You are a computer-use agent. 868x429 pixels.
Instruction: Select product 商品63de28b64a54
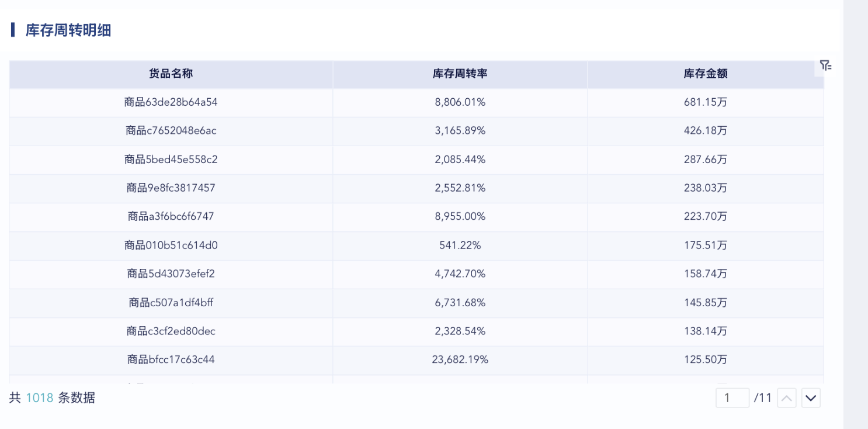171,102
